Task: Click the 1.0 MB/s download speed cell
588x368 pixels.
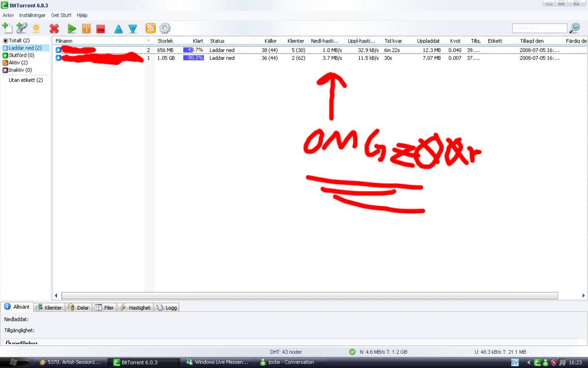Action: coord(332,50)
